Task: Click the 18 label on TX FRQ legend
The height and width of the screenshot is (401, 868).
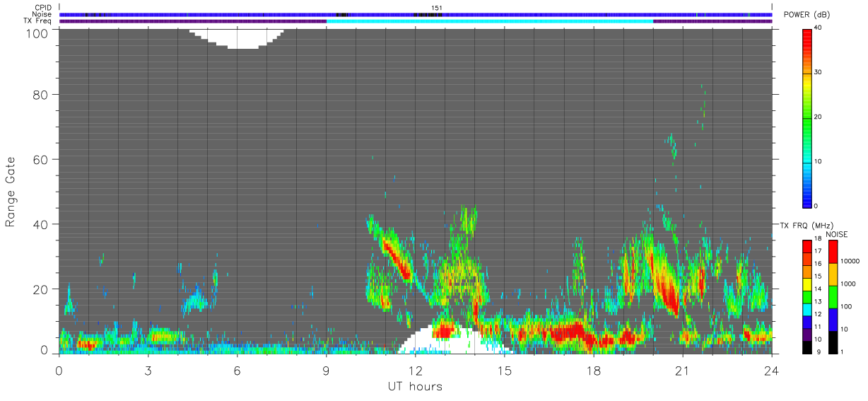Action: pos(818,239)
